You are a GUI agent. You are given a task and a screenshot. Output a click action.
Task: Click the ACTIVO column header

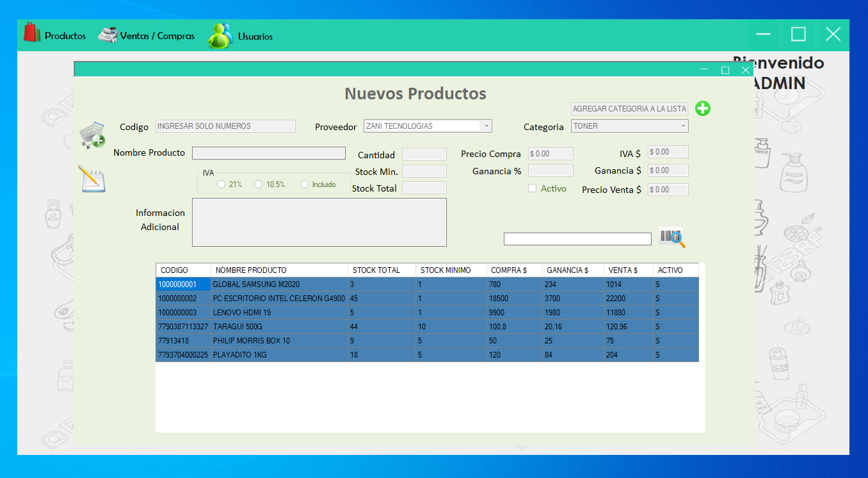pos(676,270)
